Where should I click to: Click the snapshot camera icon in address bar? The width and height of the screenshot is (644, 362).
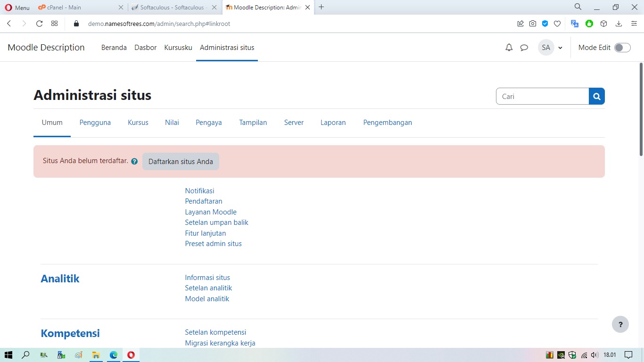533,24
